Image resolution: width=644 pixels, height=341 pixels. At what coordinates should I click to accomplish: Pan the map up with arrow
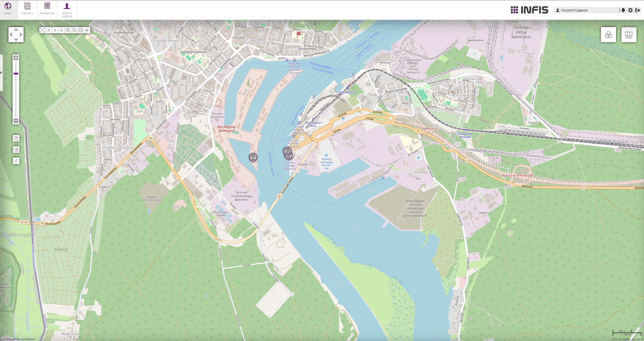click(x=16, y=29)
